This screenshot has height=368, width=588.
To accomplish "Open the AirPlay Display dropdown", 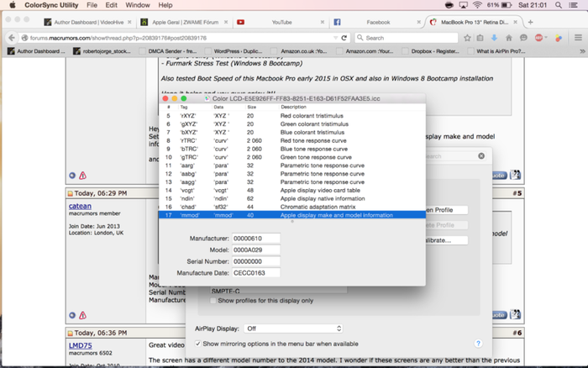I will [293, 329].
